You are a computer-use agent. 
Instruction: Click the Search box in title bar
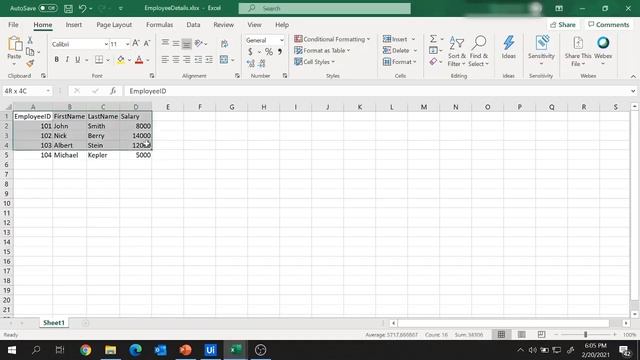(x=324, y=8)
